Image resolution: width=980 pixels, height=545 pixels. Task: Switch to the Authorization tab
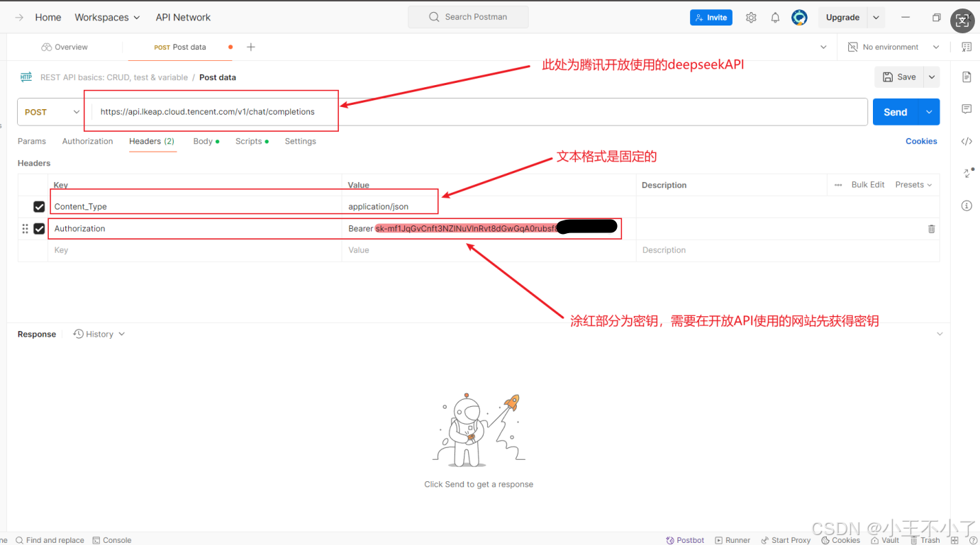pos(87,142)
